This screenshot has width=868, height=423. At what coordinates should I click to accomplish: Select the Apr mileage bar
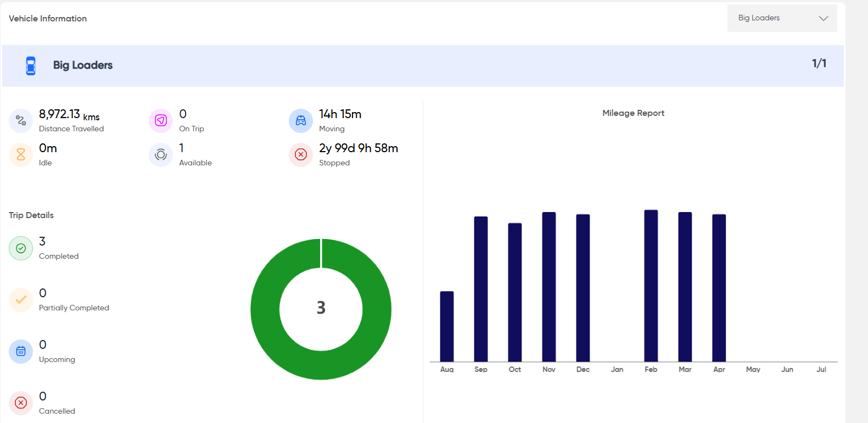719,288
